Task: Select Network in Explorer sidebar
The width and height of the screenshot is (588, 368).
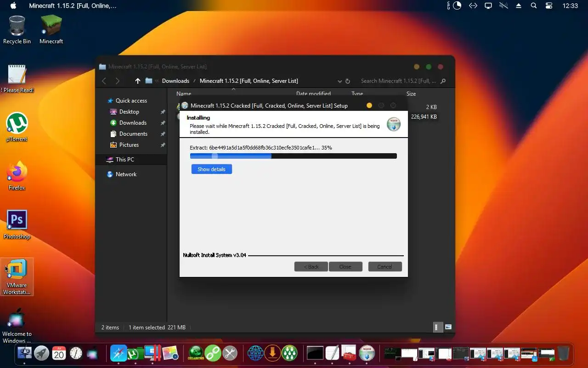Action: (126, 174)
